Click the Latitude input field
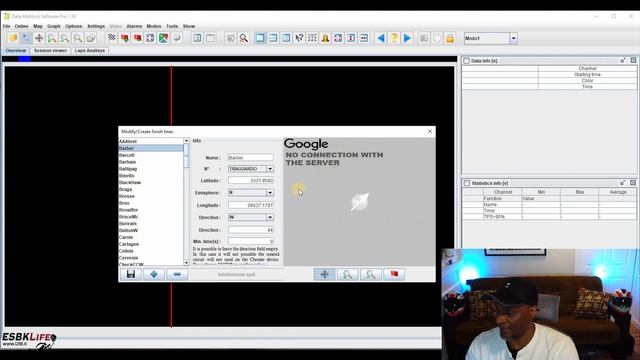The height and width of the screenshot is (360, 640). click(x=251, y=180)
